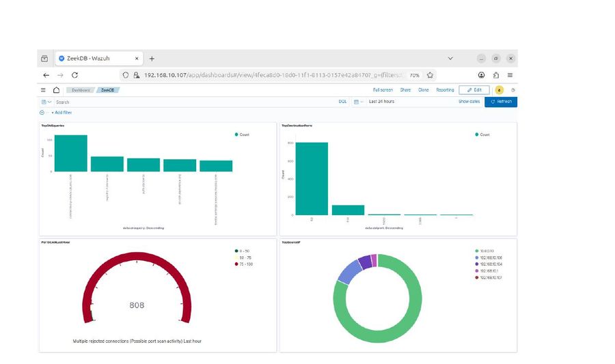Click the browser forward arrow
This screenshot has height=364, width=615.
pos(60,75)
